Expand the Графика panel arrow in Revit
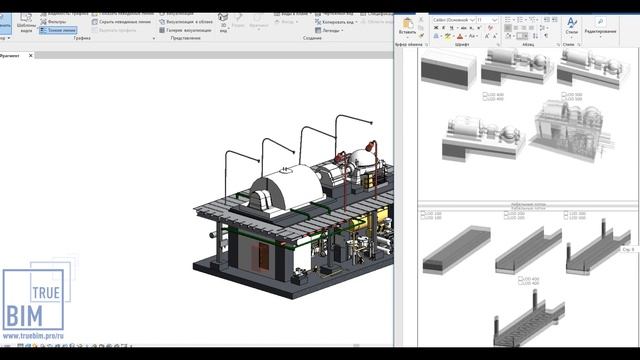This screenshot has height=360, width=640. point(154,38)
